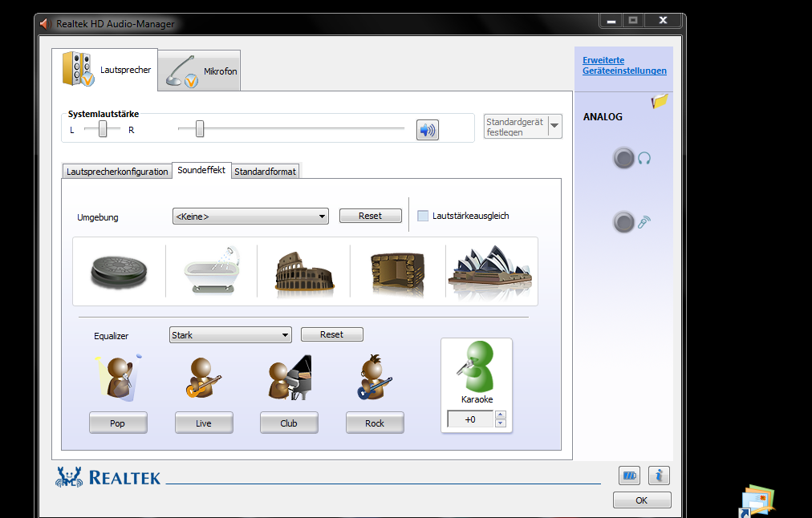Screen dimensions: 812x518
Task: Choose the stone chamber environment
Action: 397,273
